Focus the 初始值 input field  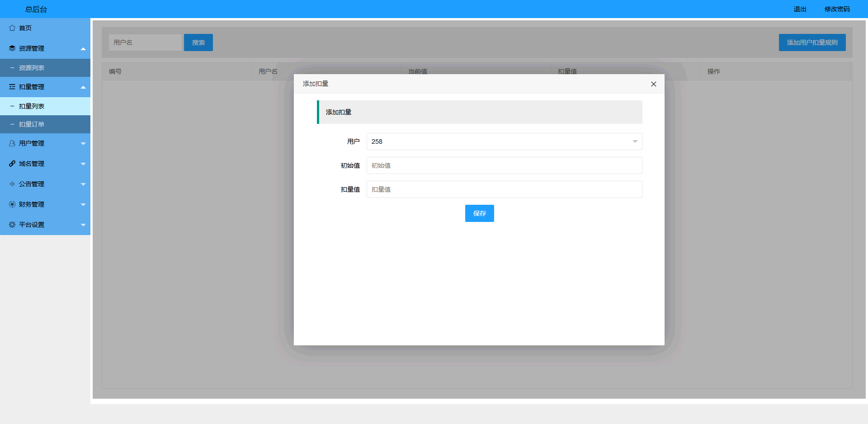pos(504,165)
